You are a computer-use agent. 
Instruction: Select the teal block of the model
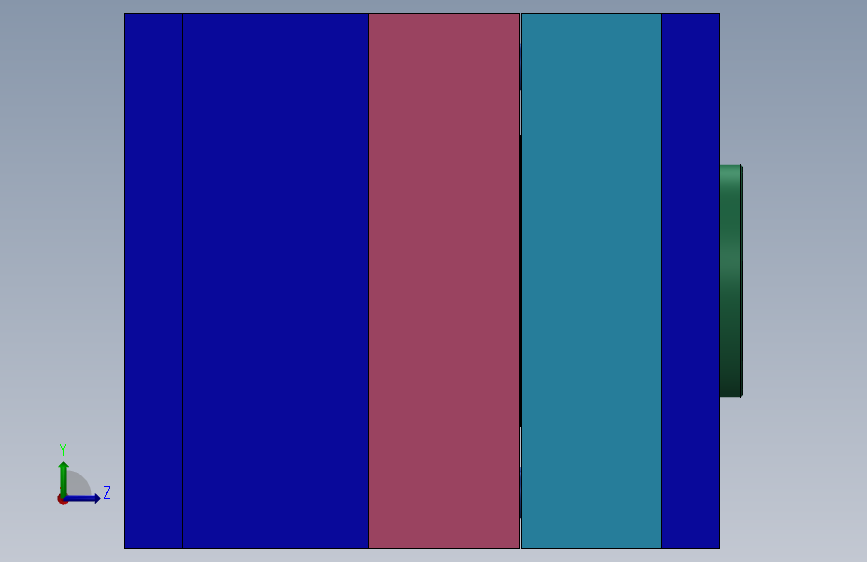591,281
